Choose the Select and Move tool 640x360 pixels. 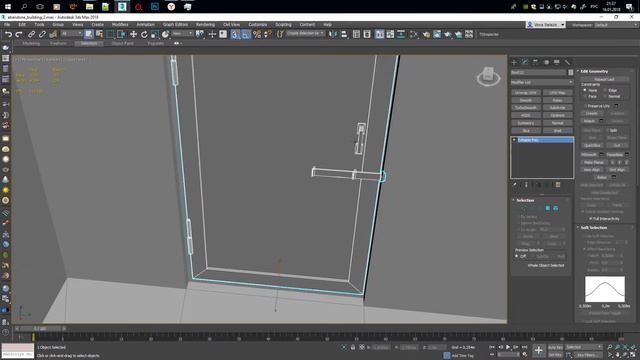pyautogui.click(x=133, y=35)
